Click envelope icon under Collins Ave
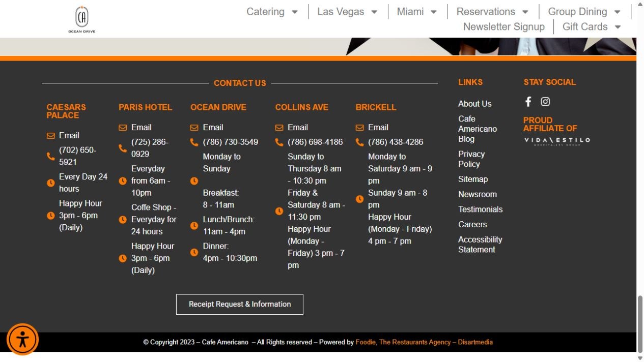 point(279,128)
